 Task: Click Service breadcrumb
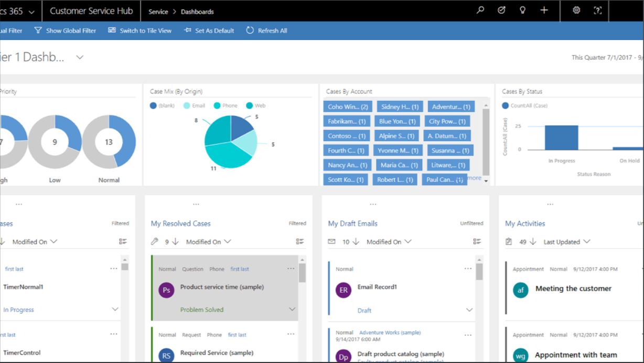click(158, 12)
